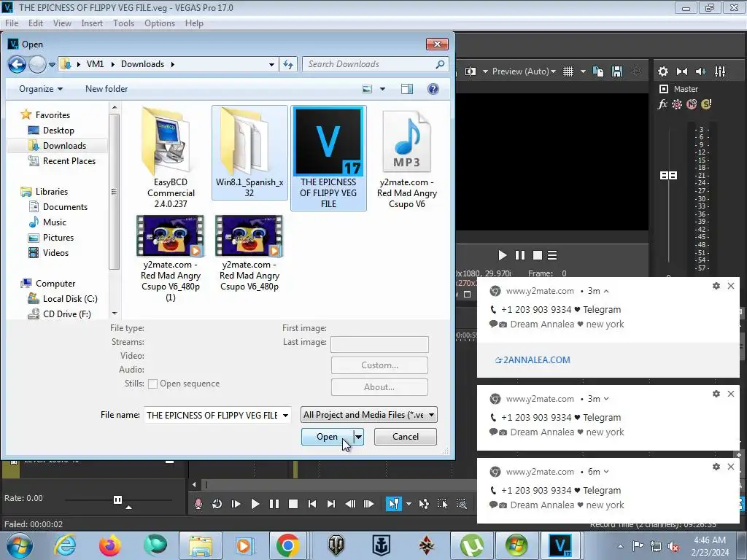This screenshot has height=560, width=747.
Task: Open the Insert menu
Action: [92, 23]
